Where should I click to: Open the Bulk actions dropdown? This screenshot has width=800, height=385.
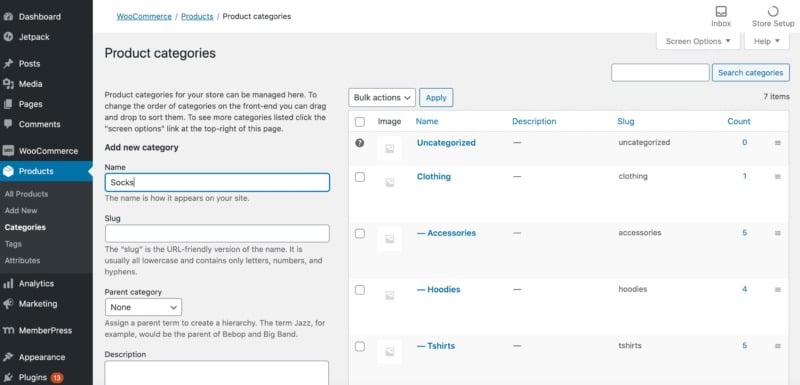click(x=382, y=97)
